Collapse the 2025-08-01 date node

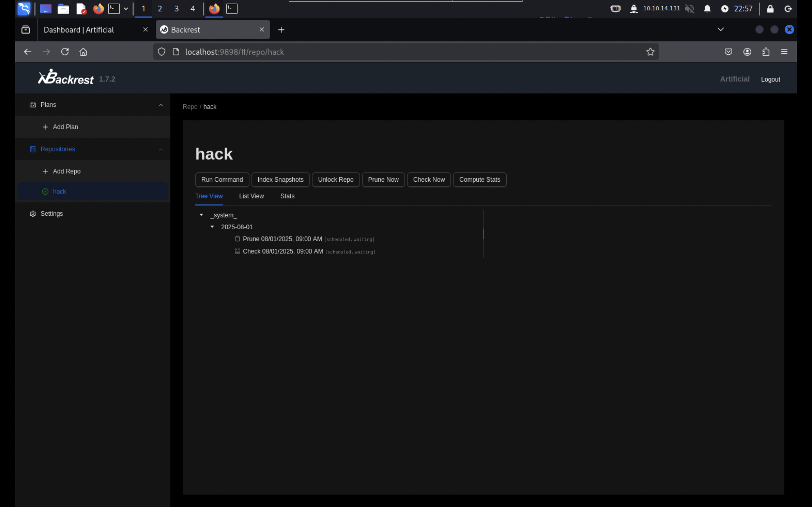[212, 227]
